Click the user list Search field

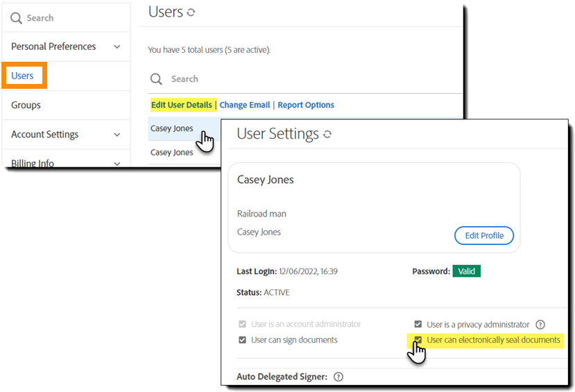point(277,79)
